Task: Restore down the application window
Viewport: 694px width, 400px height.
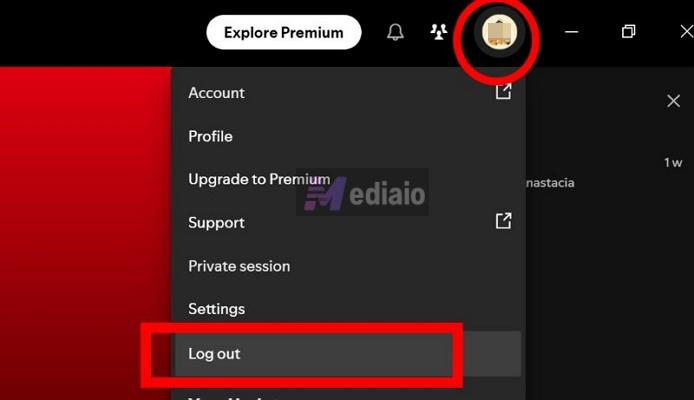Action: tap(628, 31)
